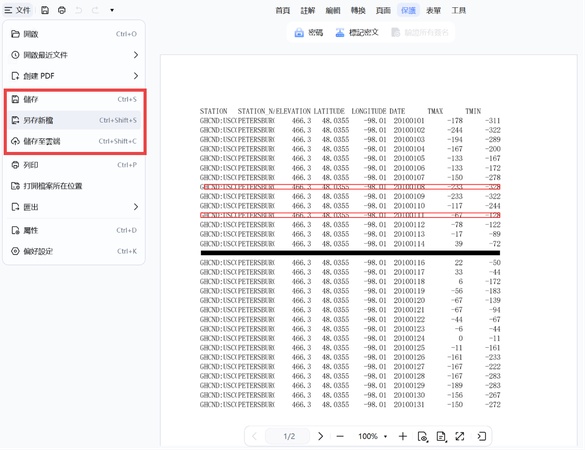This screenshot has width=585, height=450.
Task: Click the print icon in top toolbar
Action: (62, 10)
